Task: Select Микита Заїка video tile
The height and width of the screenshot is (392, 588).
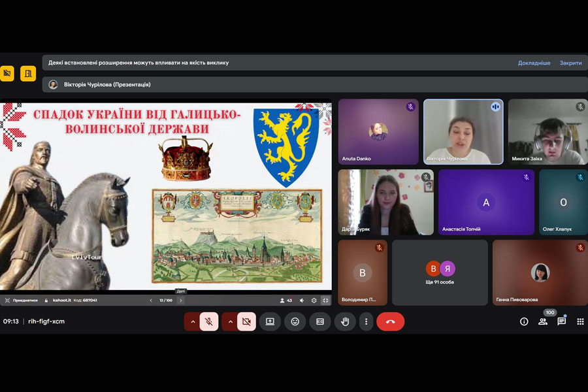Action: pos(548,132)
